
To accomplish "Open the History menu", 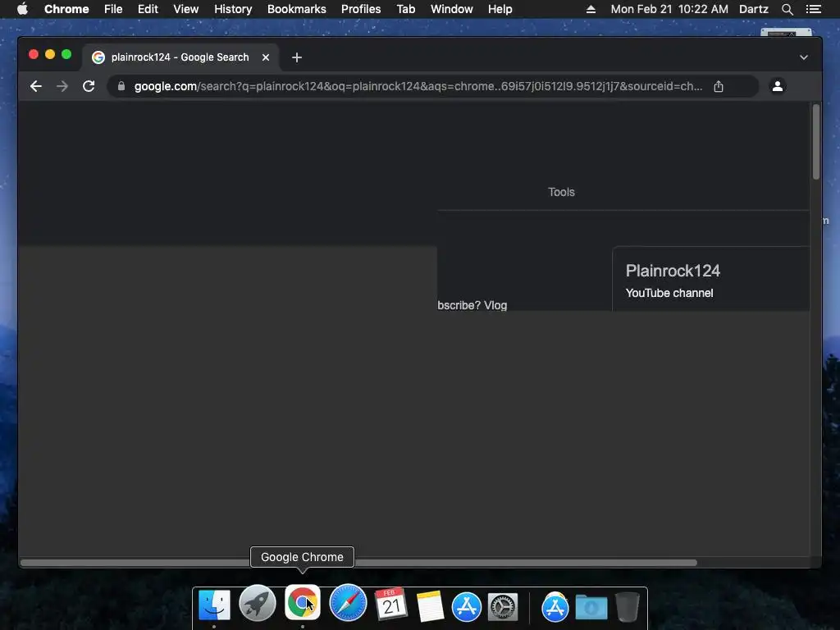I will pyautogui.click(x=233, y=9).
